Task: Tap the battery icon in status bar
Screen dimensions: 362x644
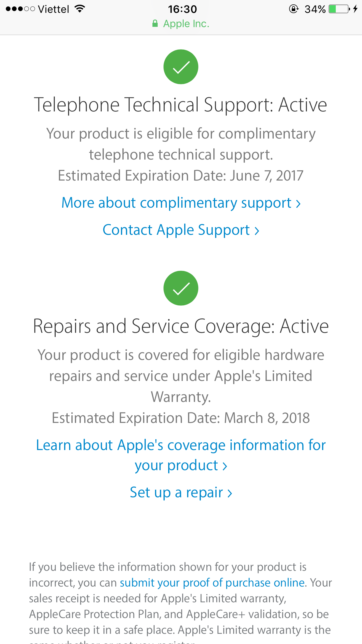Action: point(339,9)
